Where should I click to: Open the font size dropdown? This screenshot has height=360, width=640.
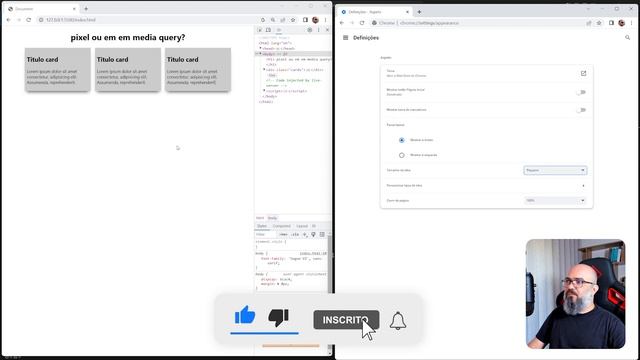(555, 170)
